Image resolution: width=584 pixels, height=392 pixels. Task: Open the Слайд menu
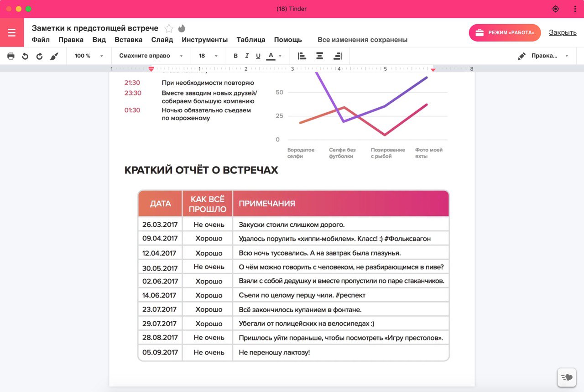coord(162,40)
